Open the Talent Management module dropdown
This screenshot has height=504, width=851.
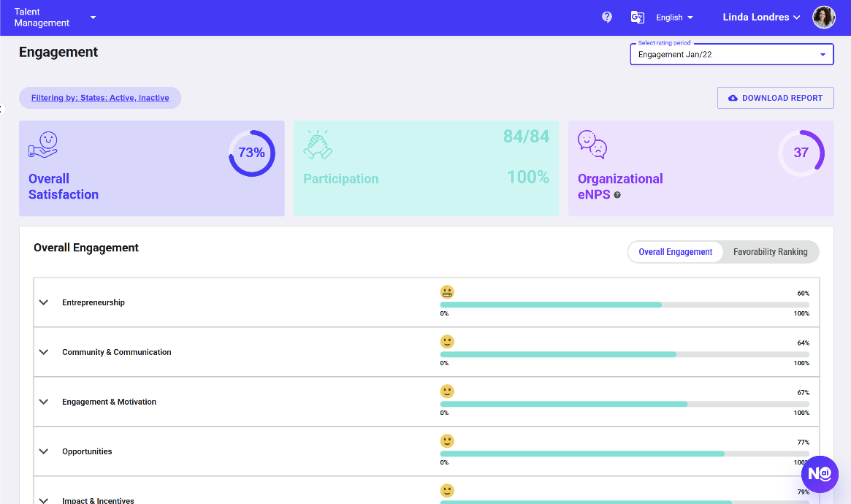point(54,18)
